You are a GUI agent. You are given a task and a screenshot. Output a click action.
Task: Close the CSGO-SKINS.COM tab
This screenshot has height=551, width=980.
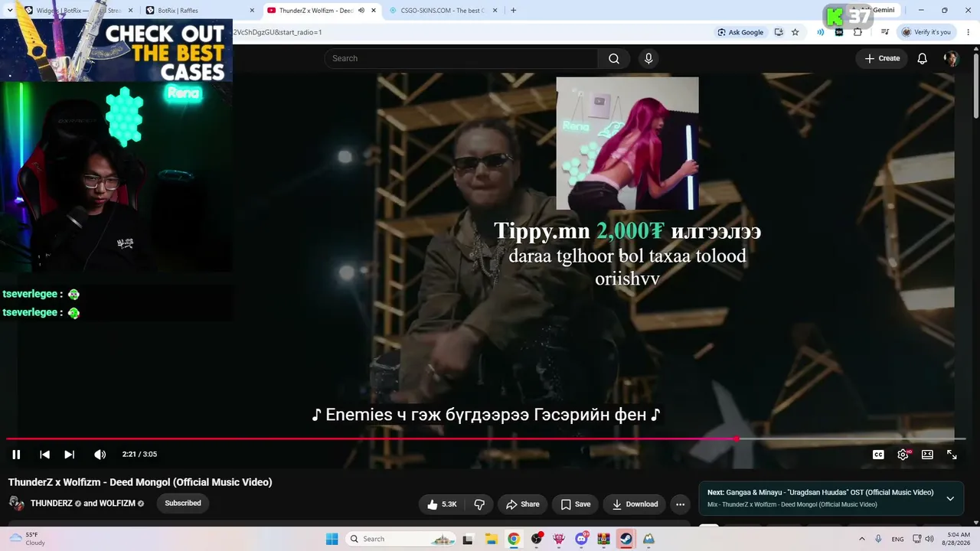coord(494,11)
